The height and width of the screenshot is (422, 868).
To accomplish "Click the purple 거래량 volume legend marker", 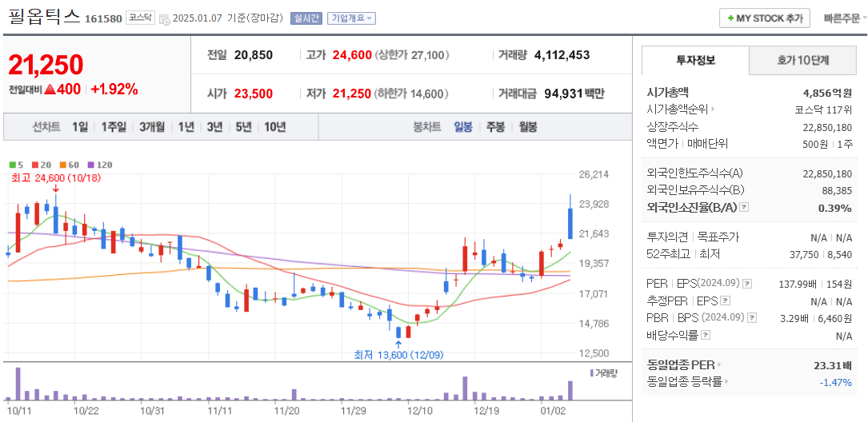I will (592, 372).
